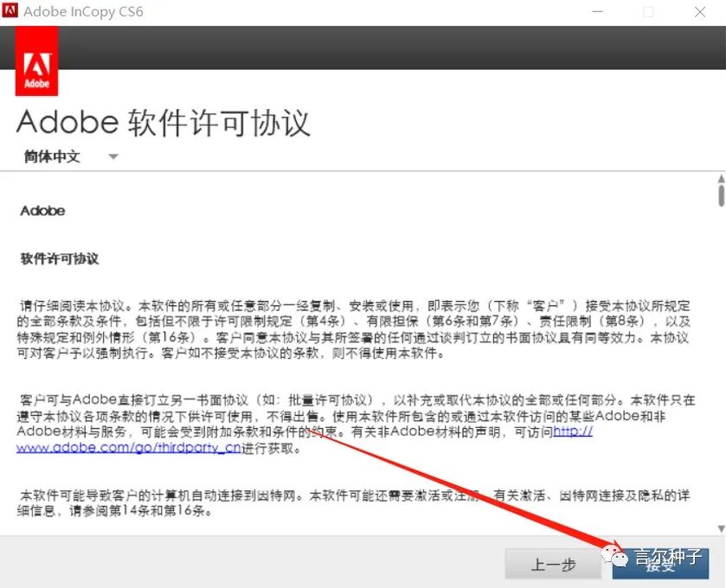
Task: Close the Adobe InCopy CS6 window
Action: click(x=700, y=11)
